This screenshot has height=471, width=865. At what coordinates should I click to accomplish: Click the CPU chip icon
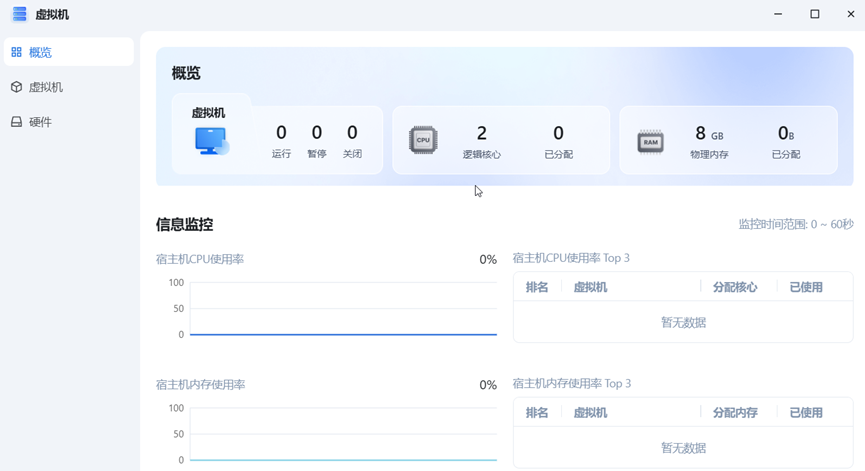[x=423, y=140]
